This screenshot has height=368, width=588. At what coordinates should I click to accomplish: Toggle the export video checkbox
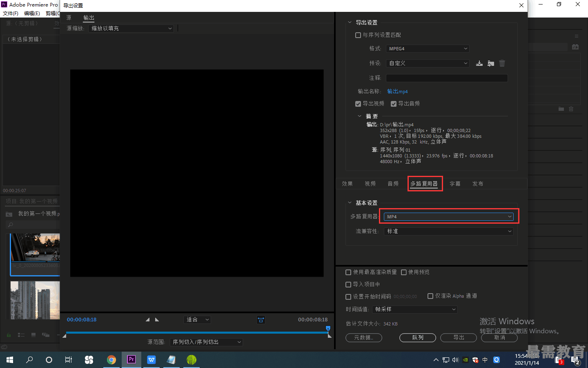click(x=358, y=104)
